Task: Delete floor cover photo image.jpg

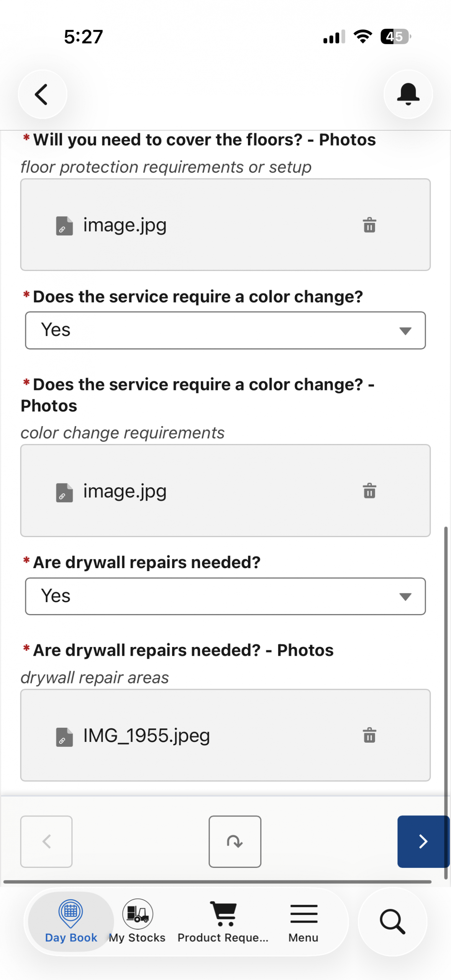Action: (369, 225)
